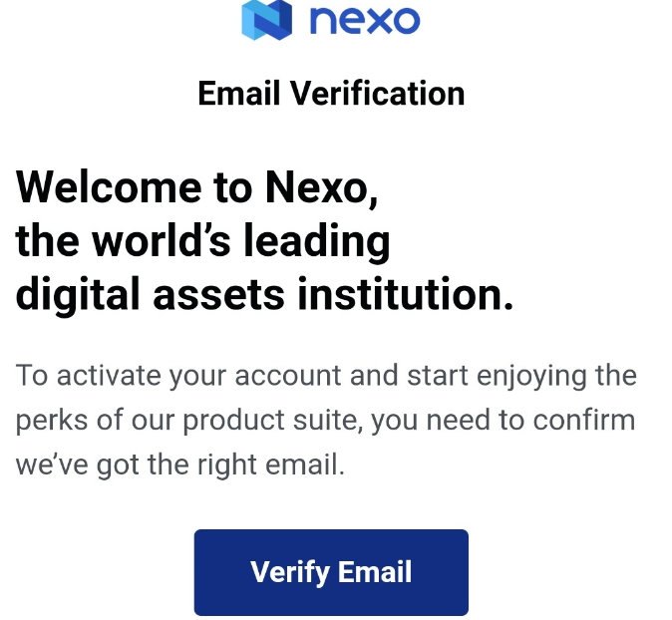
Task: Click the paragraph line starting "To activate"
Action: tap(326, 376)
